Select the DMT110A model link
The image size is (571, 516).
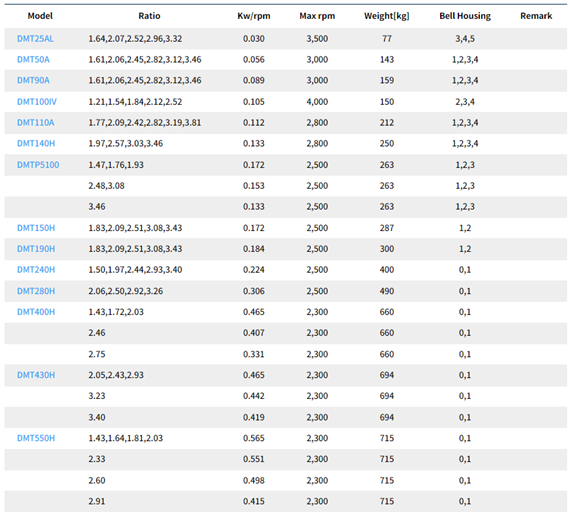point(36,122)
